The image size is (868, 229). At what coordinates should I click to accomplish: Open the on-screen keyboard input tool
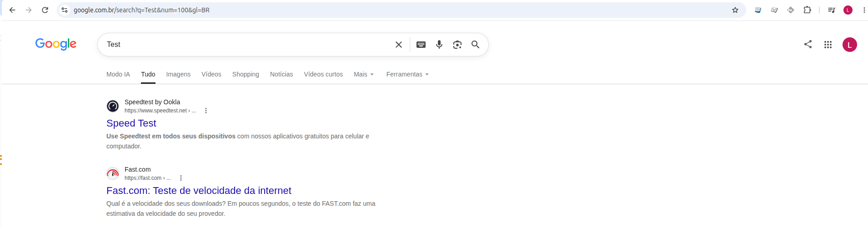point(421,45)
